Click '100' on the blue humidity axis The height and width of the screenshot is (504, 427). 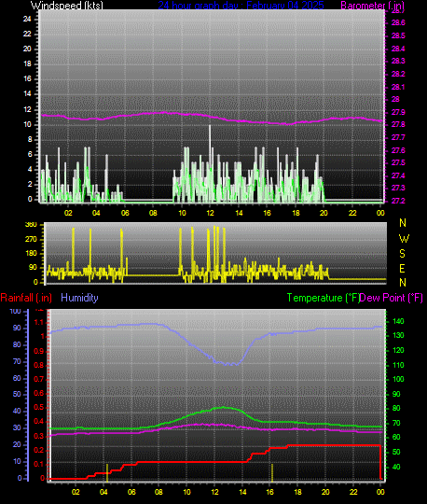(x=15, y=311)
